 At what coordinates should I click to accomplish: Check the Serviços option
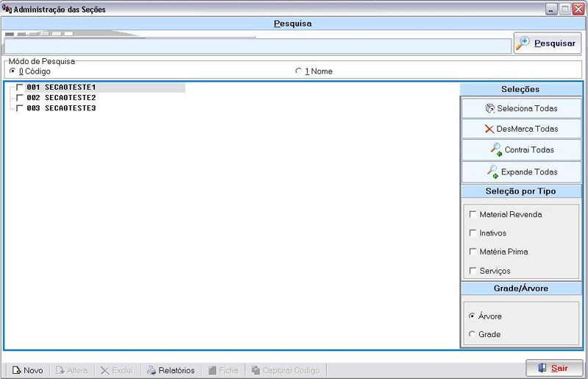point(473,271)
